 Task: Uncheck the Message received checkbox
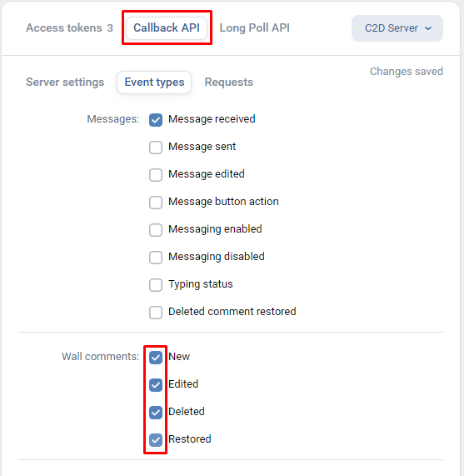tap(156, 120)
